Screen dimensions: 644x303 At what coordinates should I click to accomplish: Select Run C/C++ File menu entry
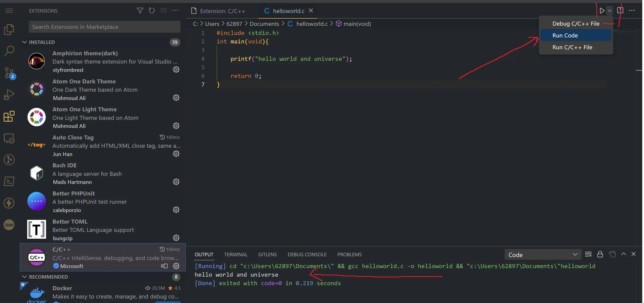click(x=576, y=47)
